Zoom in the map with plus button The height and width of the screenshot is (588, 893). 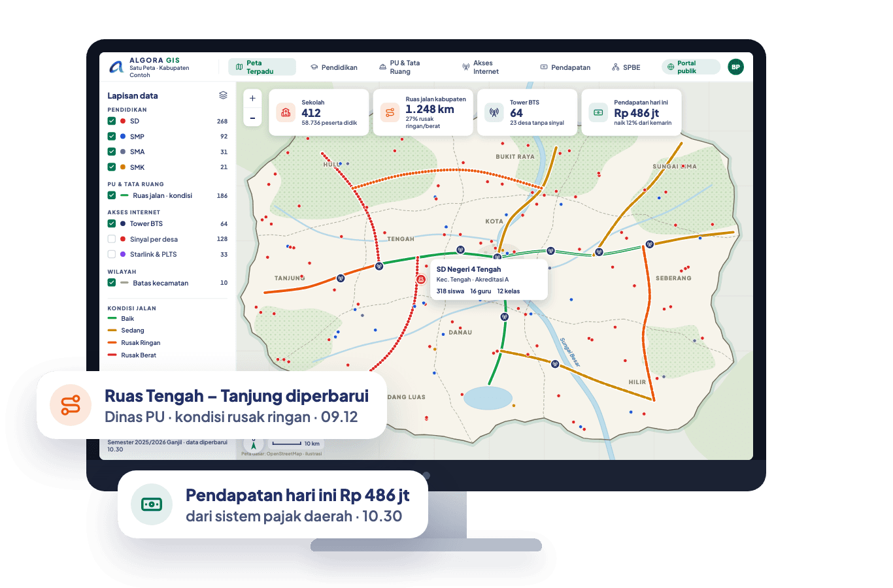(252, 99)
